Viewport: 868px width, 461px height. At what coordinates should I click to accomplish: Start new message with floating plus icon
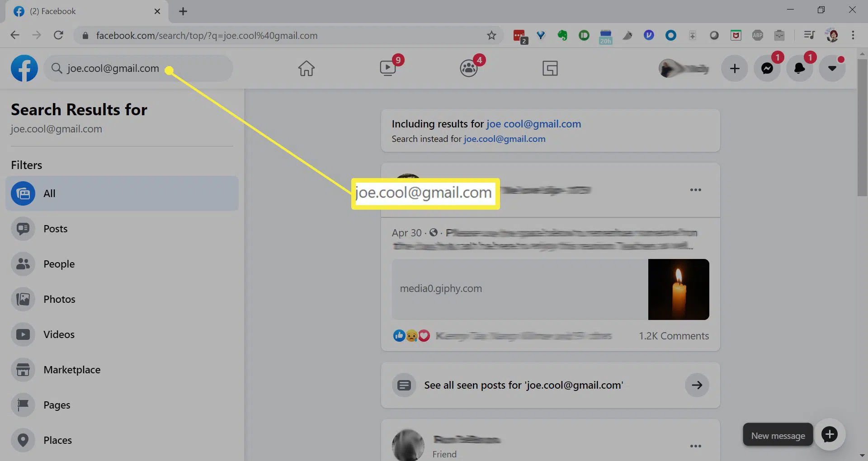point(830,435)
